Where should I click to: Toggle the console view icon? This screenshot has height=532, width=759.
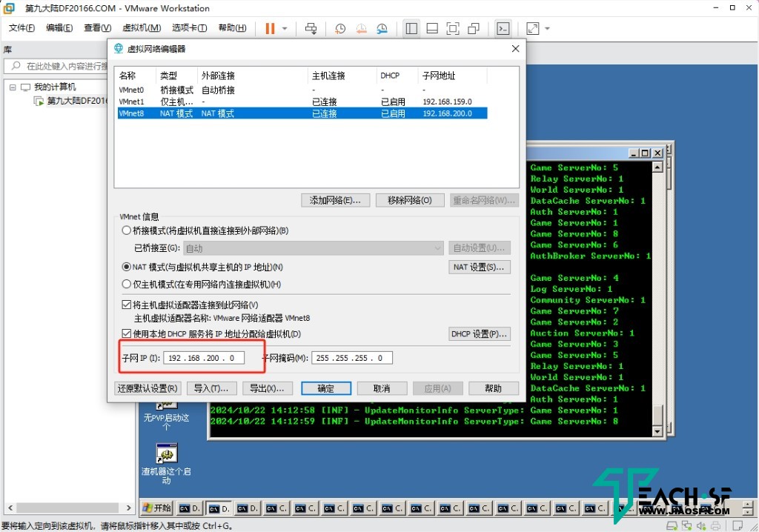(503, 29)
